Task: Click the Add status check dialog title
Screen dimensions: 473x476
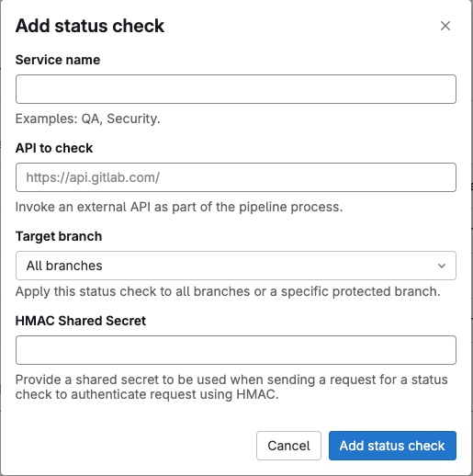Action: (x=90, y=26)
